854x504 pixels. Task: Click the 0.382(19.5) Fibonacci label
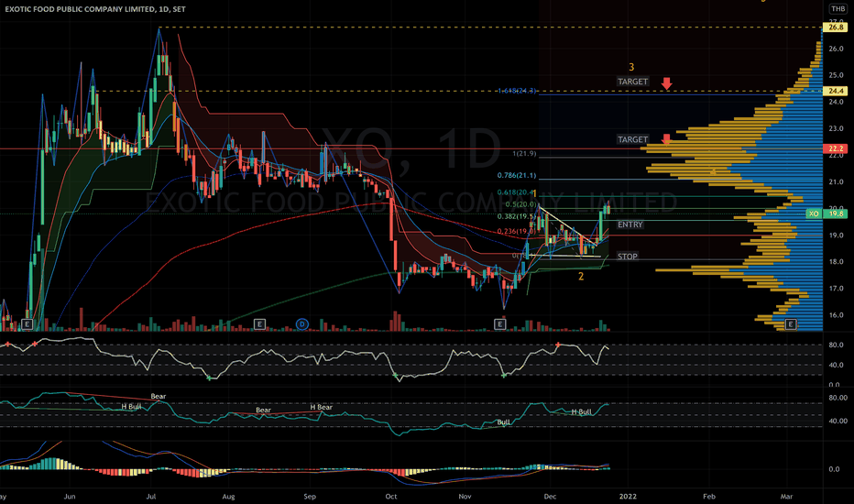[516, 216]
